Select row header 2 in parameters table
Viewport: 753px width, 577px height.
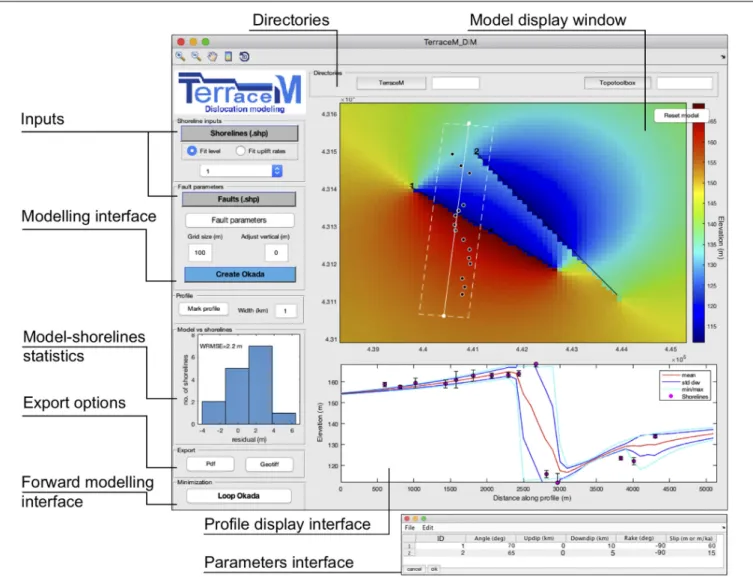click(409, 553)
